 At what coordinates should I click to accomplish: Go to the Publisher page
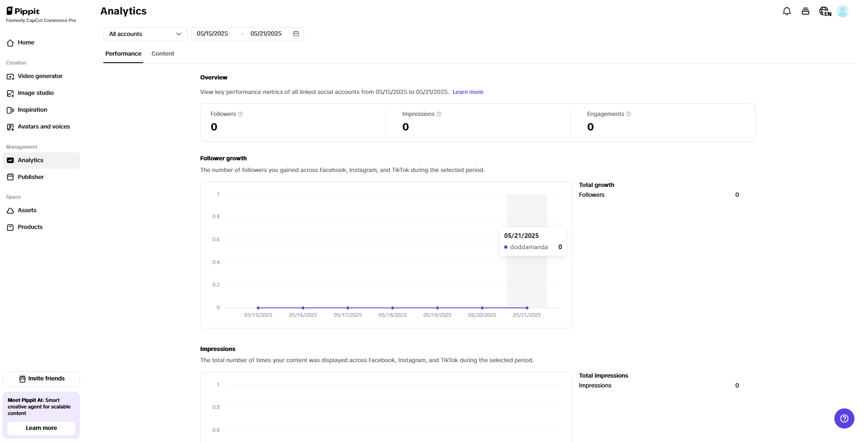coord(30,177)
